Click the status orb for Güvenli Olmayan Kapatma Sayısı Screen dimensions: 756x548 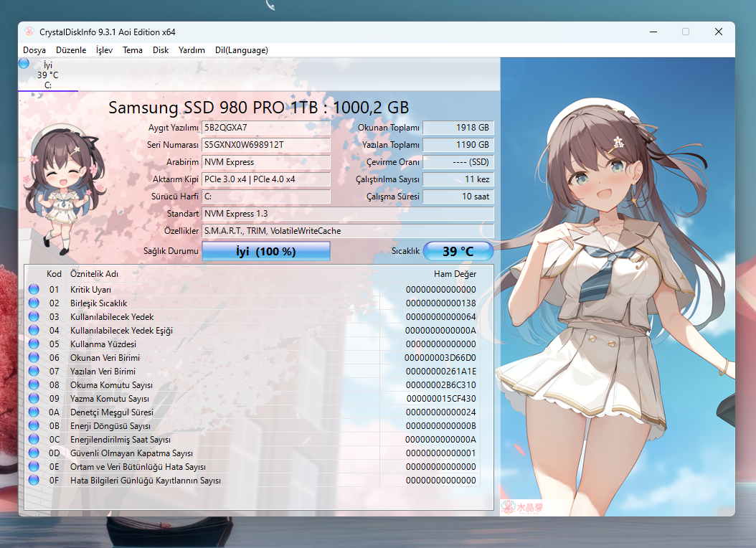point(34,453)
